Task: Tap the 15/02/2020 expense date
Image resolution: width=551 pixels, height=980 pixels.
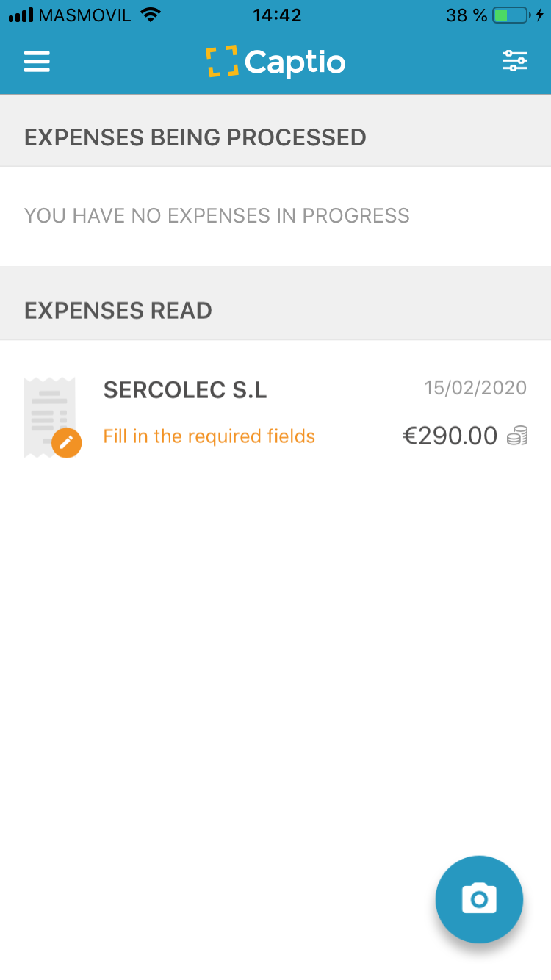Action: click(x=475, y=388)
